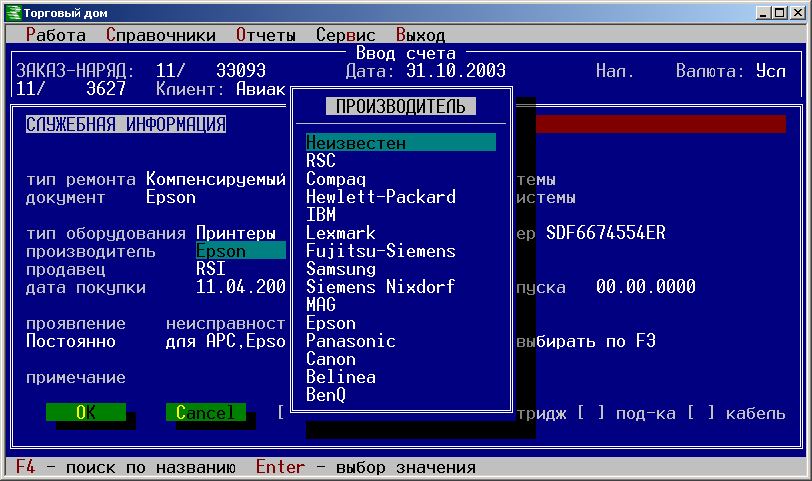Click the order number 33093
This screenshot has width=812, height=481.
click(241, 70)
